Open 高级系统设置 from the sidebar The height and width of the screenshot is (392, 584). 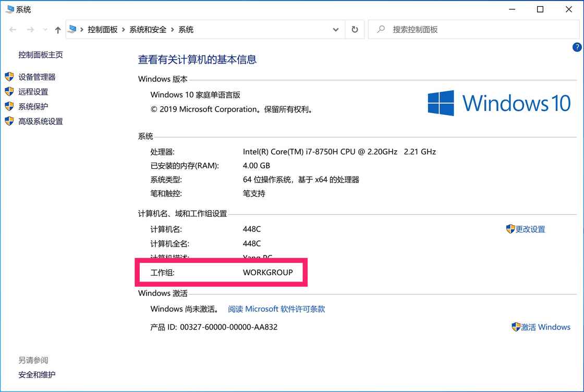(41, 121)
